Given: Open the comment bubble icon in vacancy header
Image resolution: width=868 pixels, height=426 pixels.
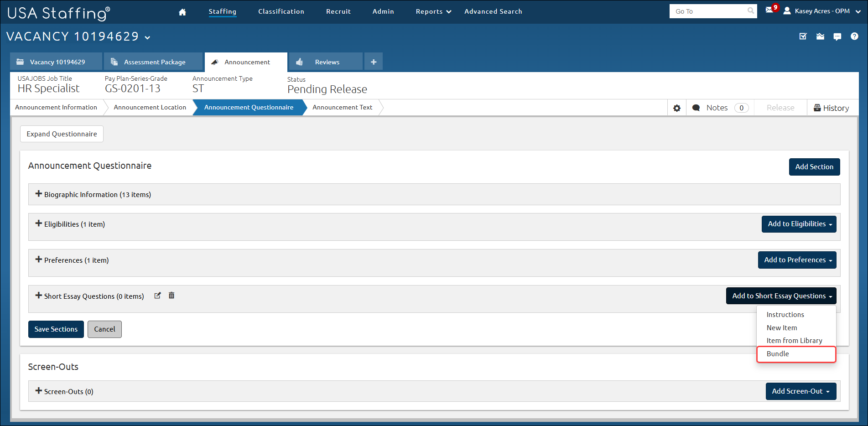Looking at the screenshot, I should 837,37.
